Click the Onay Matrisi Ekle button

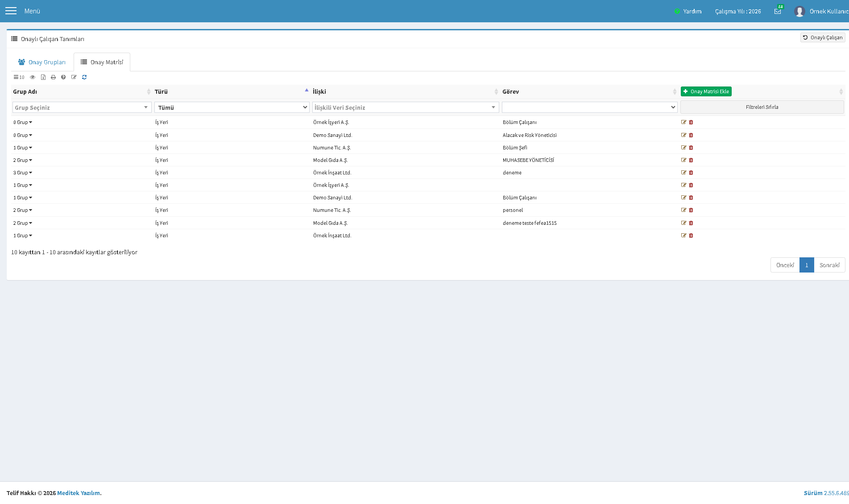(x=706, y=91)
